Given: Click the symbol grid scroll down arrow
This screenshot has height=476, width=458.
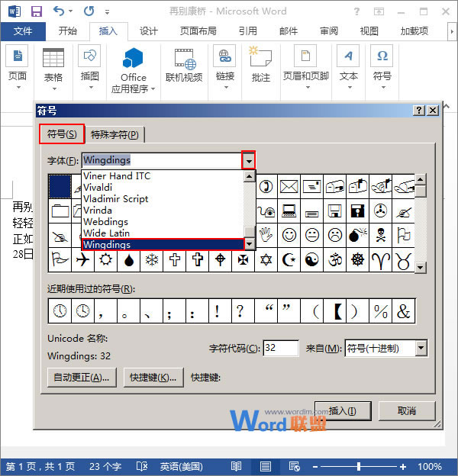Looking at the screenshot, I should click(421, 268).
